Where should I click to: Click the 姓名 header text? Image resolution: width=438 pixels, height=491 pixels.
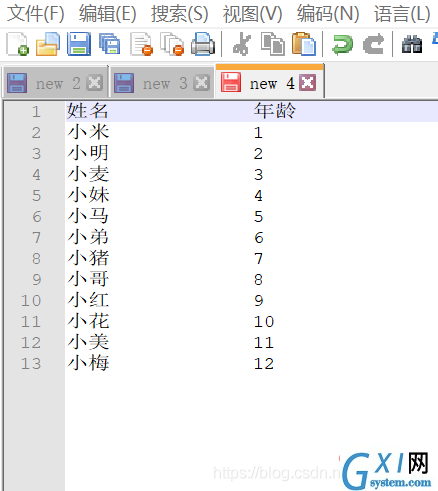click(88, 111)
